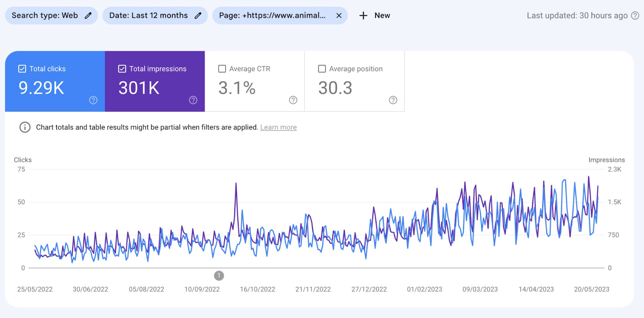The height and width of the screenshot is (318, 644).
Task: Open help icon on Total clicks card
Action: click(x=93, y=100)
